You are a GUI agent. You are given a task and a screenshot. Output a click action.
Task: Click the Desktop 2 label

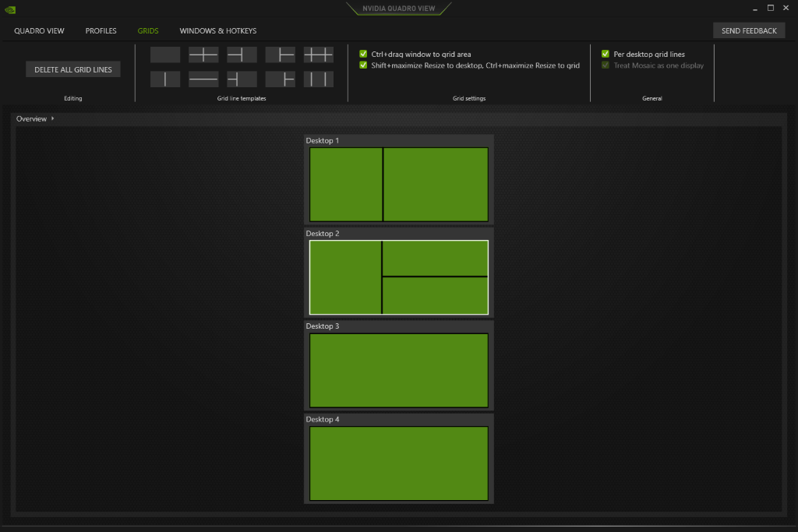(x=322, y=234)
